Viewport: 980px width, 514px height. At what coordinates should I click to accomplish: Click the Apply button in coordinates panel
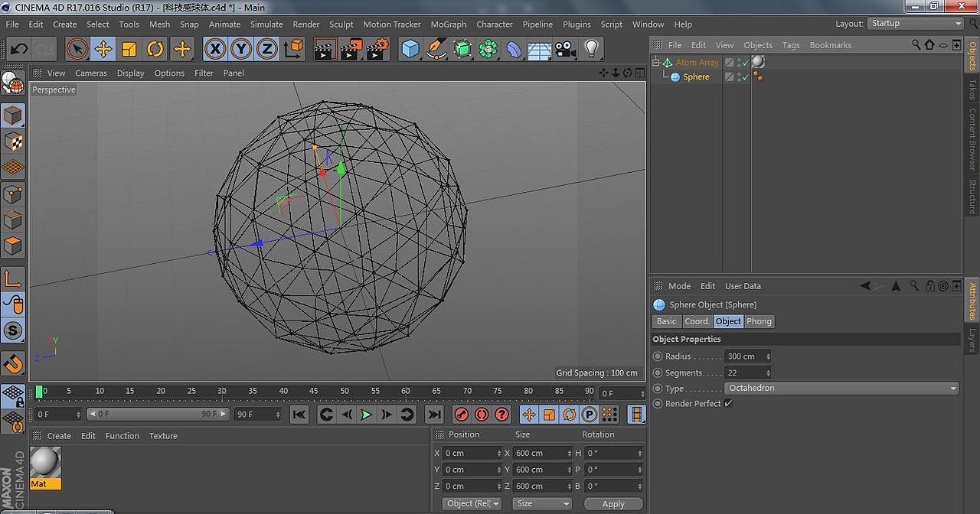click(612, 503)
